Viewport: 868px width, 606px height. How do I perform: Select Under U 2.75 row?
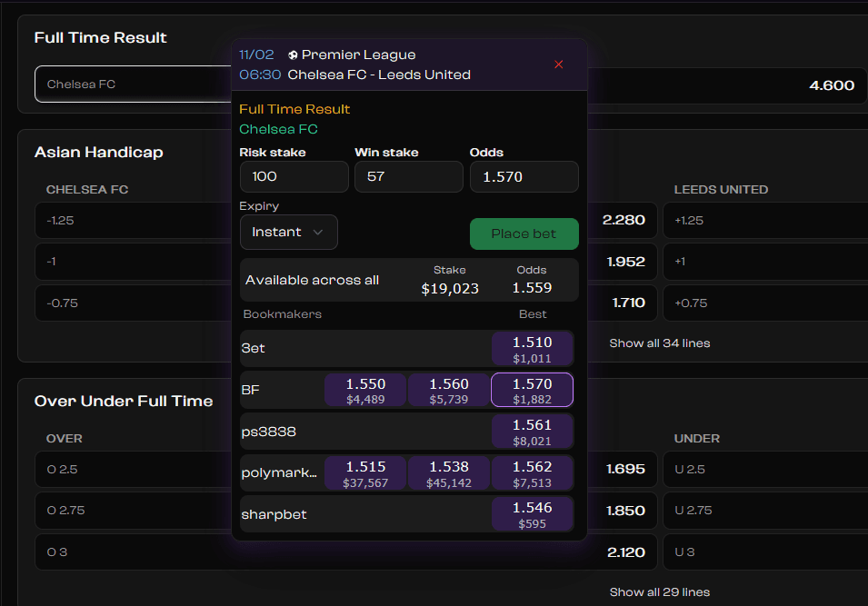pyautogui.click(x=765, y=511)
